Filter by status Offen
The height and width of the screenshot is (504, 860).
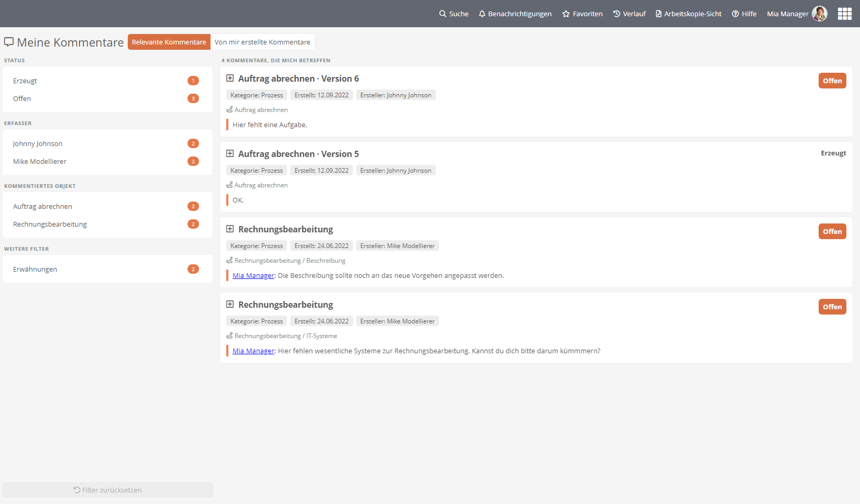click(x=107, y=98)
